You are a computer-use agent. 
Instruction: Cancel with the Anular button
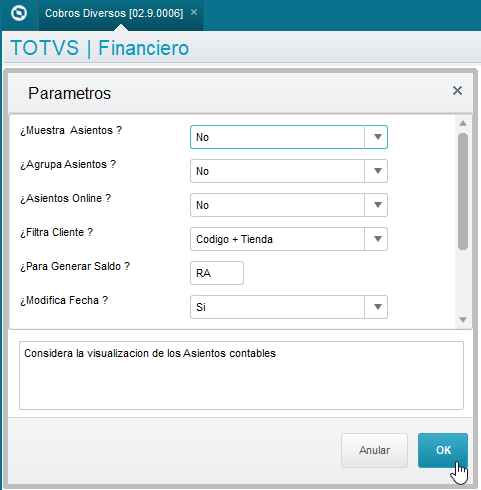[374, 450]
